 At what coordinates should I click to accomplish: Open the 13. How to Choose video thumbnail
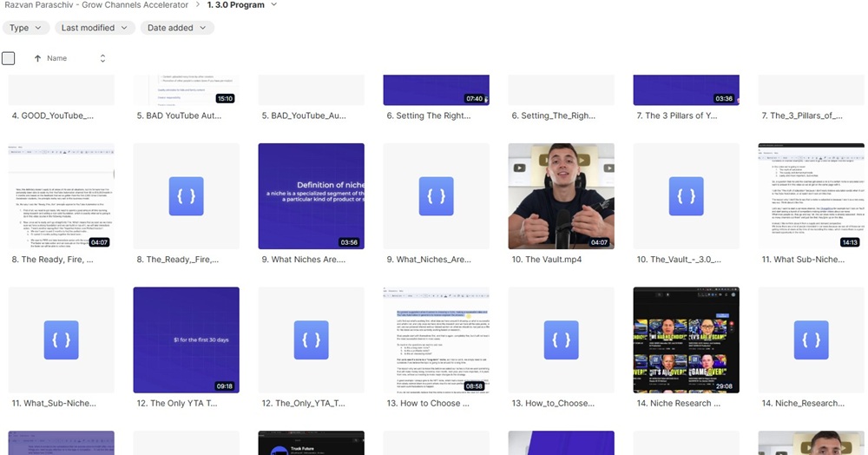[x=437, y=340]
